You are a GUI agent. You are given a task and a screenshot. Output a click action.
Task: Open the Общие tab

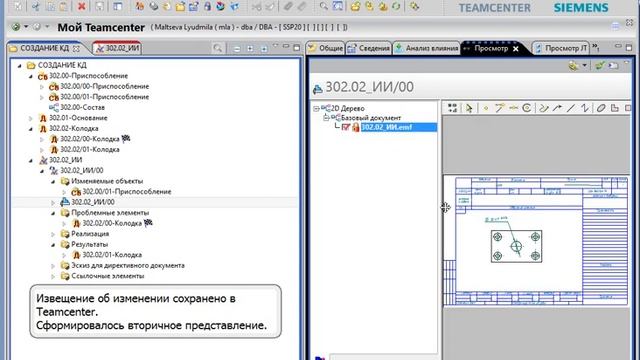(326, 48)
